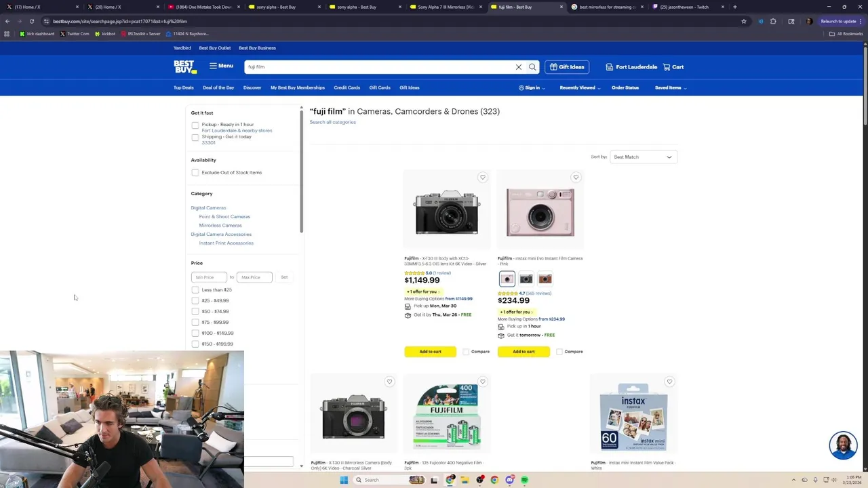Screen dimensions: 868x488
Task: Check the $100 - $149.99 price filter
Action: click(195, 333)
